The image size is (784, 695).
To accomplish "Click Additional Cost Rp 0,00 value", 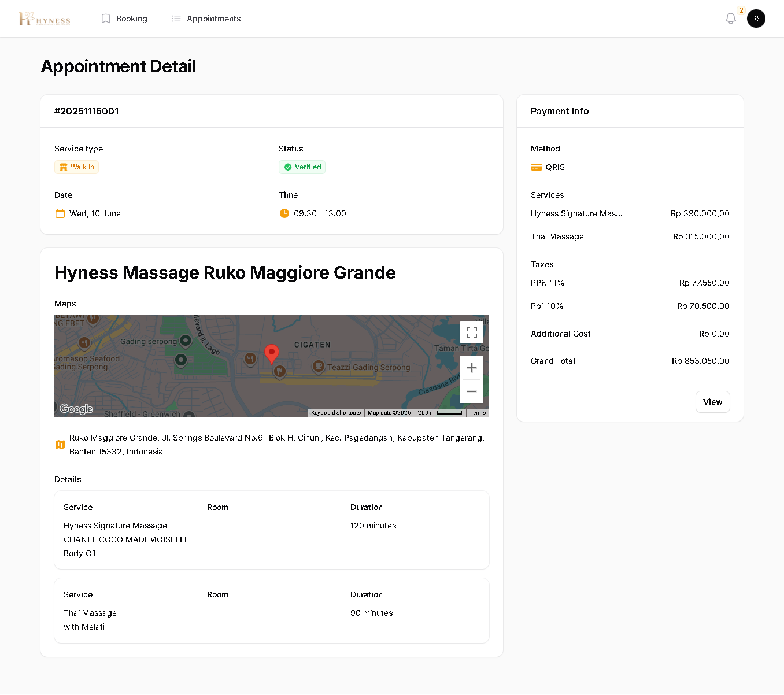I will pos(714,334).
